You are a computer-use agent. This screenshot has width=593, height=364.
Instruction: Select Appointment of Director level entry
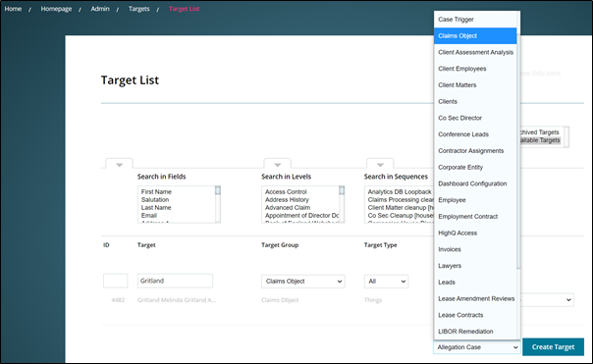point(301,216)
